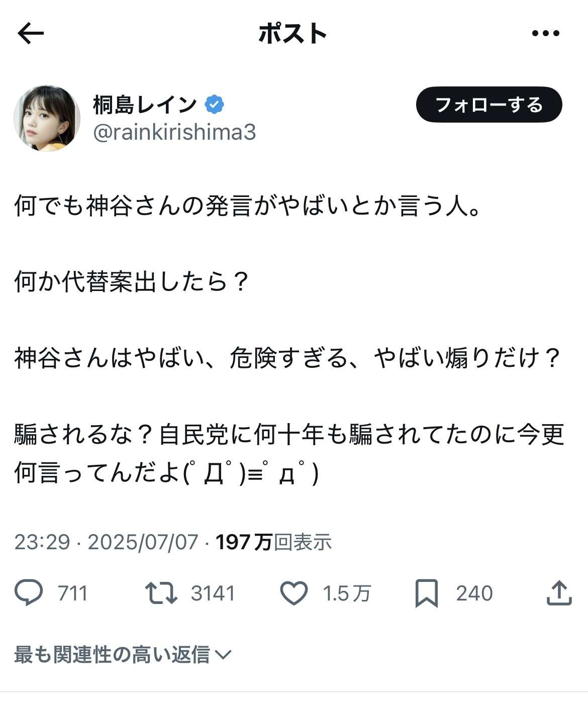Open the 23:29 · 2025/07/07 timestamp
The image size is (588, 703).
click(107, 542)
